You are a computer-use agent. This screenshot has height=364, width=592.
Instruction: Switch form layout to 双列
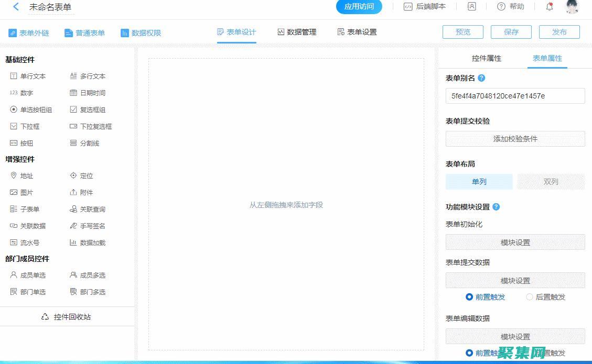tap(551, 182)
